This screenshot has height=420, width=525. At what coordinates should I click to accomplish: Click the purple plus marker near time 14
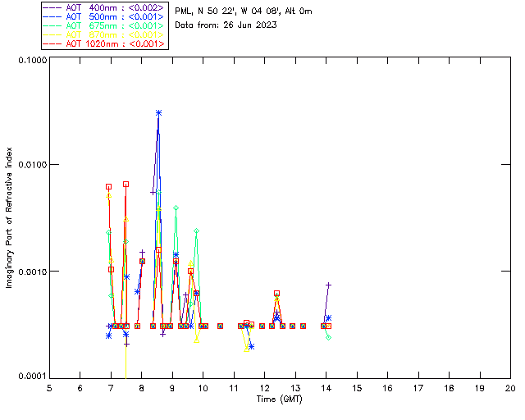pos(328,285)
